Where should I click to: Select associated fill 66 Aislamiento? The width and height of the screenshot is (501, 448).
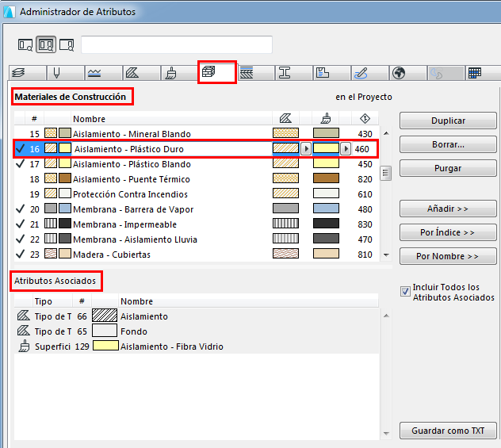coord(196,316)
